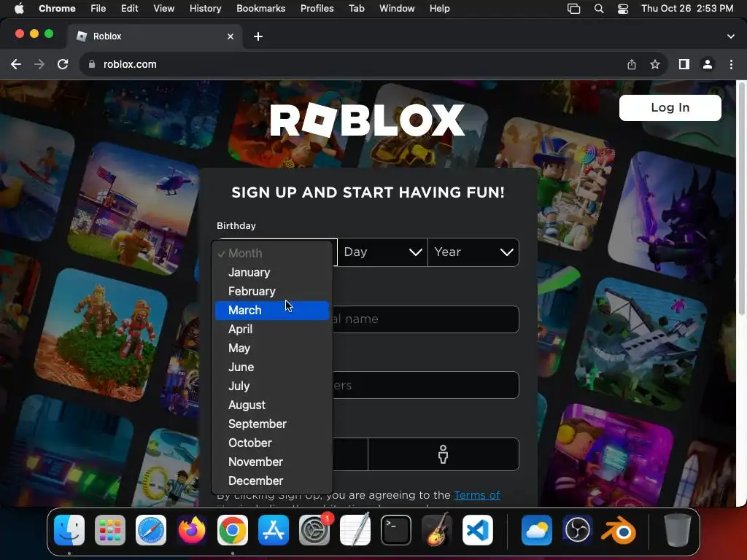This screenshot has height=560, width=747.
Task: Open the stage manager menu bar icon
Action: coord(573,9)
